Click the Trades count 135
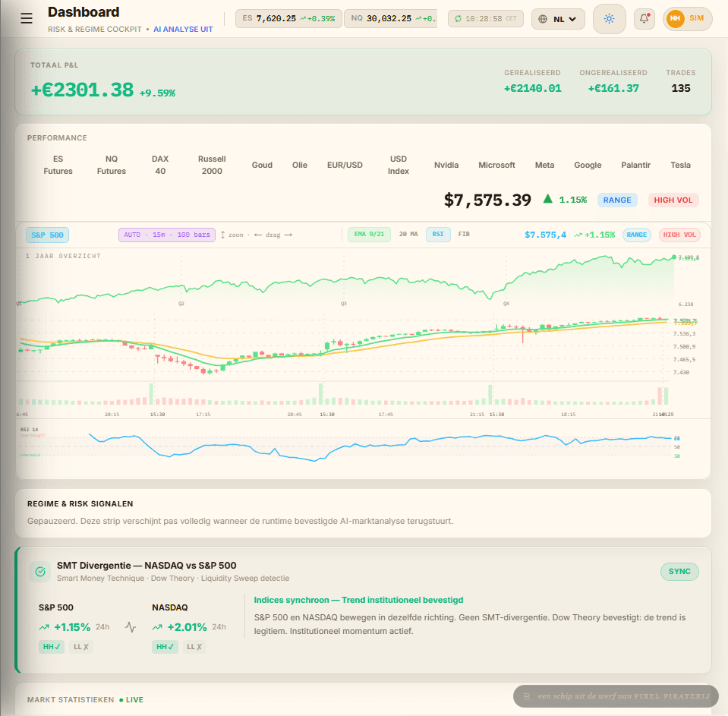Viewport: 728px width, 716px height. 681,88
